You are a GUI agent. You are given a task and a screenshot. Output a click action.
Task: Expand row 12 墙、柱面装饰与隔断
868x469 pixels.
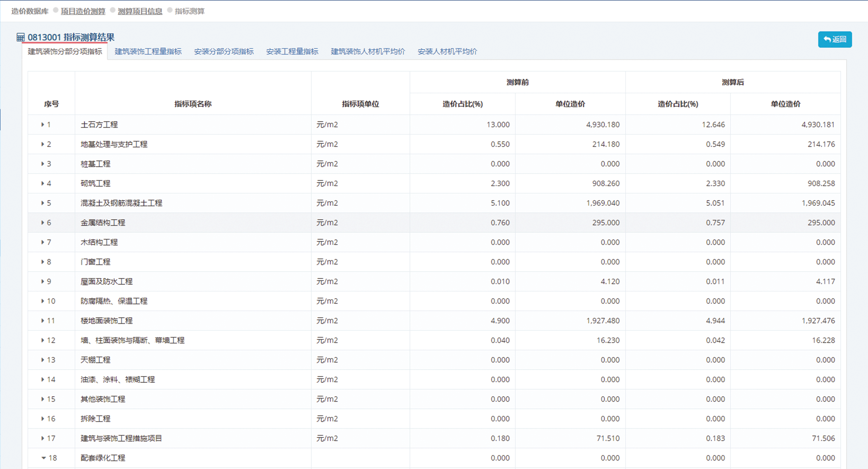point(42,340)
